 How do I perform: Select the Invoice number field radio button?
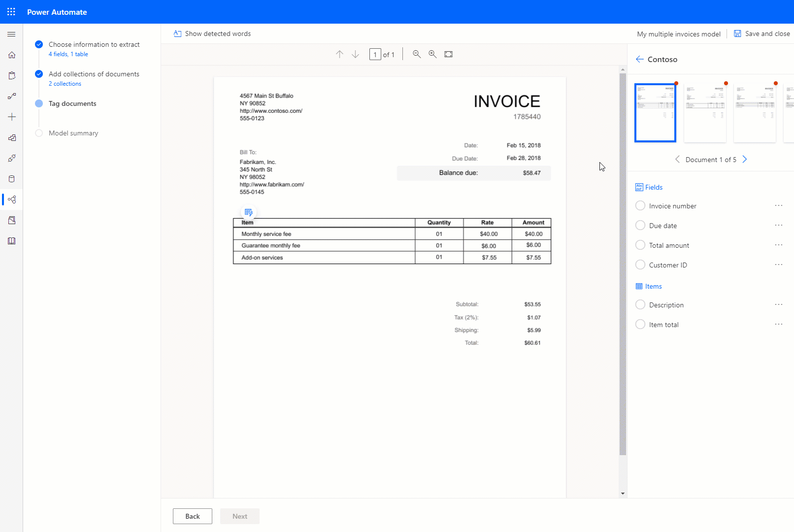point(640,205)
